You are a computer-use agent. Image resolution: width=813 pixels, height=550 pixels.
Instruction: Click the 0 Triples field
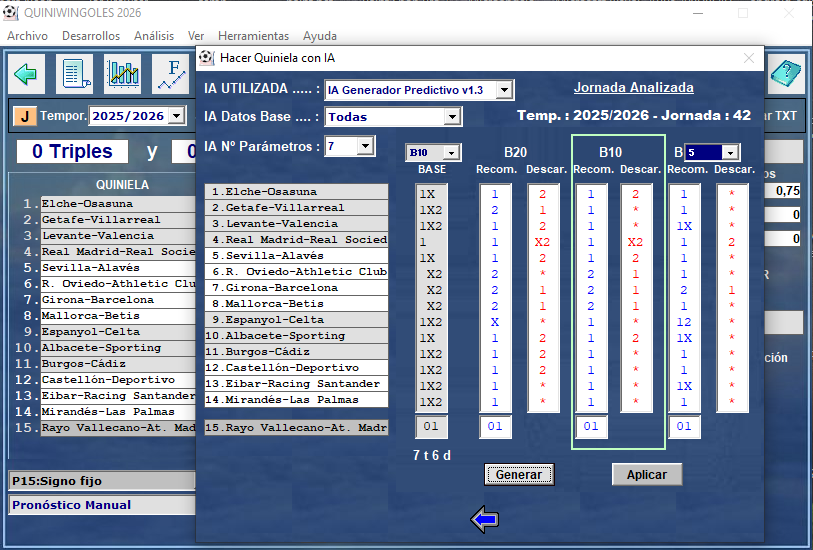[x=72, y=151]
